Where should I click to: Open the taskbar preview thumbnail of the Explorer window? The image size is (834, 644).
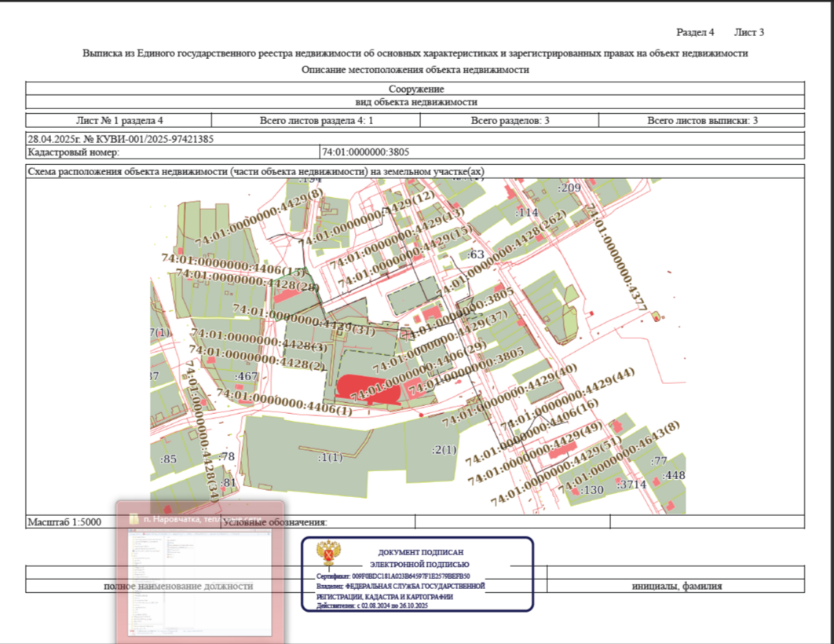[199, 581]
